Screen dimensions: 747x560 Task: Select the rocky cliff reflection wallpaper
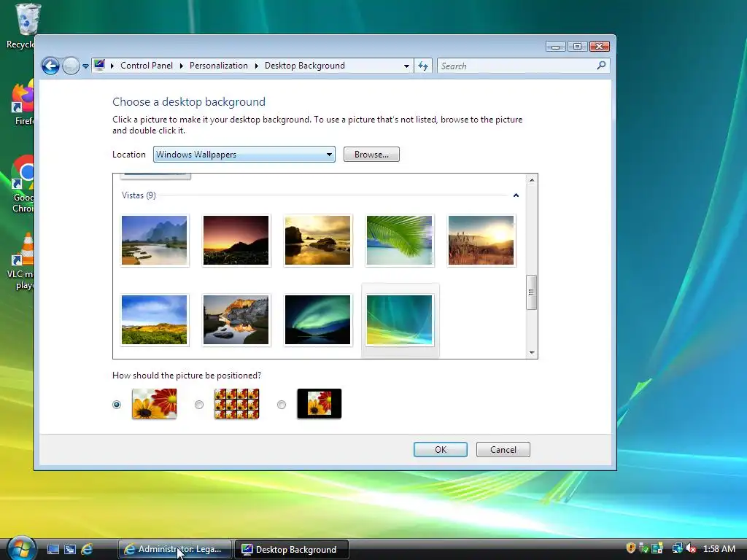(x=236, y=319)
